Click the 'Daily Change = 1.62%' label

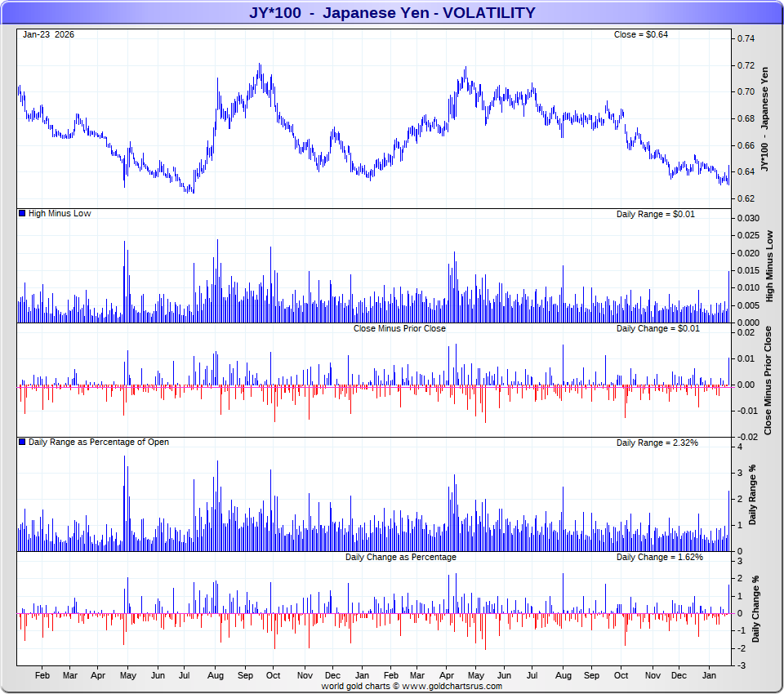point(660,557)
